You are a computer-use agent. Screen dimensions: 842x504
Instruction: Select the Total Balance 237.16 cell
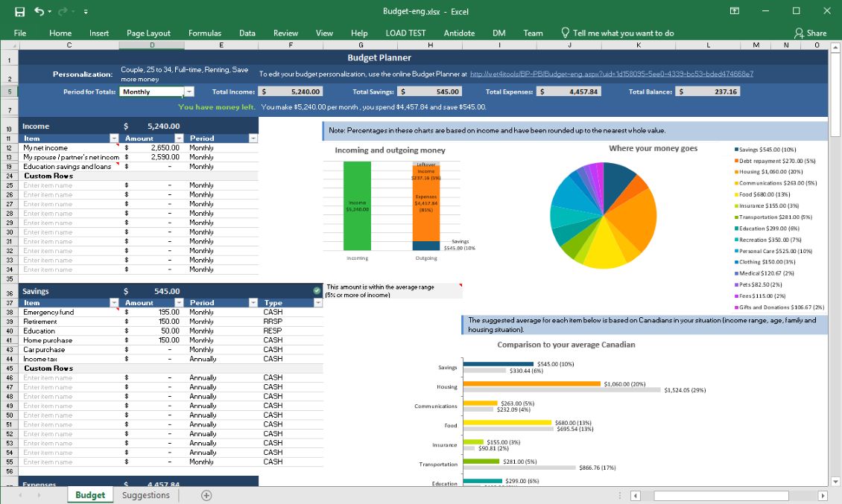(708, 92)
